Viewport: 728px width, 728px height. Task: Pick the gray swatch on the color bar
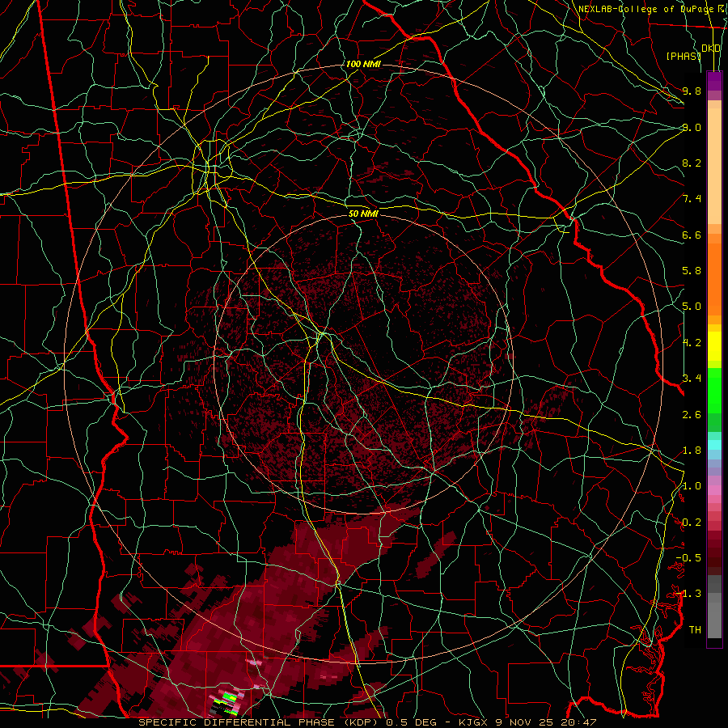714,617
